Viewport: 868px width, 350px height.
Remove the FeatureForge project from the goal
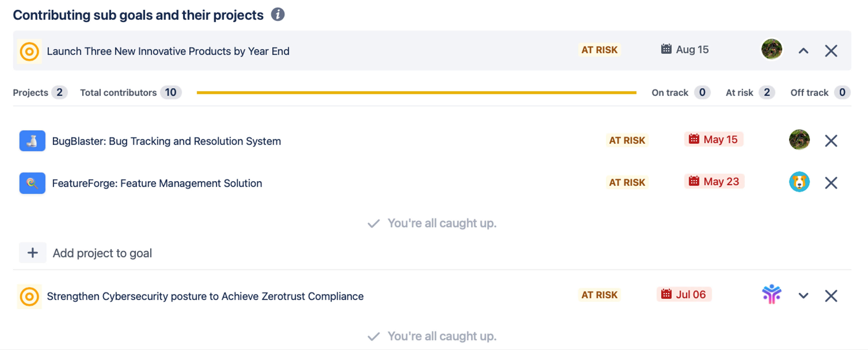(x=831, y=183)
